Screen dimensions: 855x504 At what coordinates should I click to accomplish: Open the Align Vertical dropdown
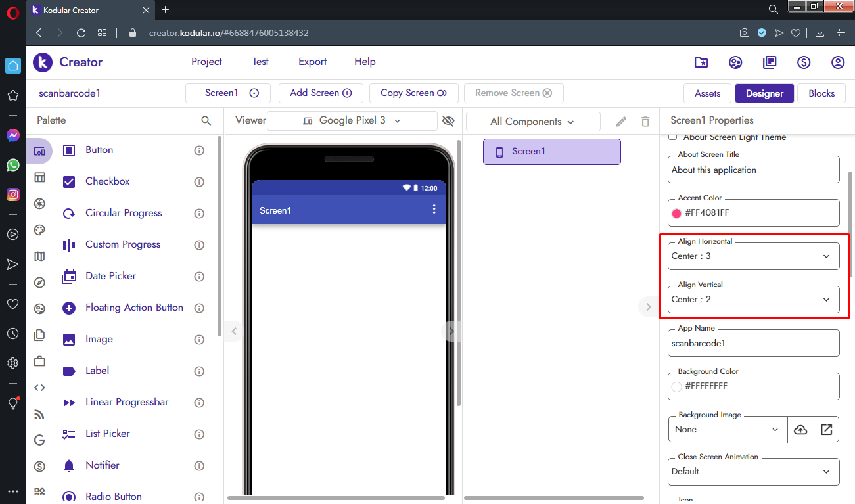pos(754,300)
